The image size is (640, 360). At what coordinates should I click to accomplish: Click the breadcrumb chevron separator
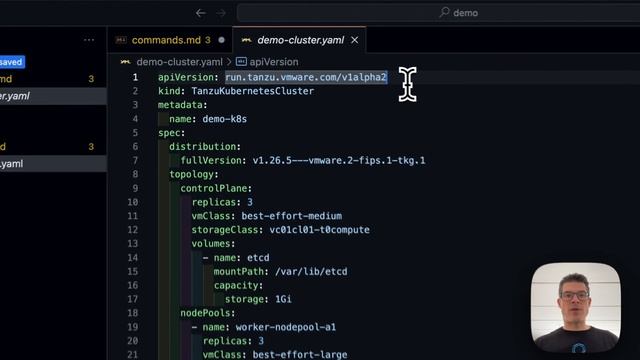pos(229,62)
